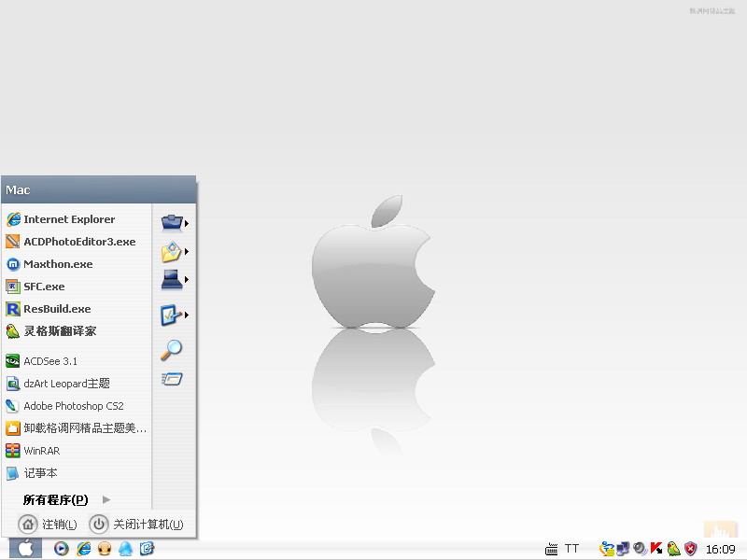
Task: Select dzArt Leopard主题 in the Start menu
Action: click(x=77, y=384)
